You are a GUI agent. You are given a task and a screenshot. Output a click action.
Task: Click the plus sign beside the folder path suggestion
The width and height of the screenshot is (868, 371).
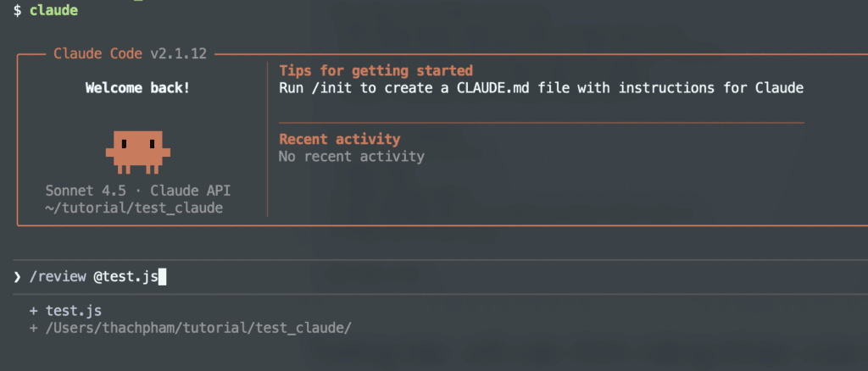(33, 328)
